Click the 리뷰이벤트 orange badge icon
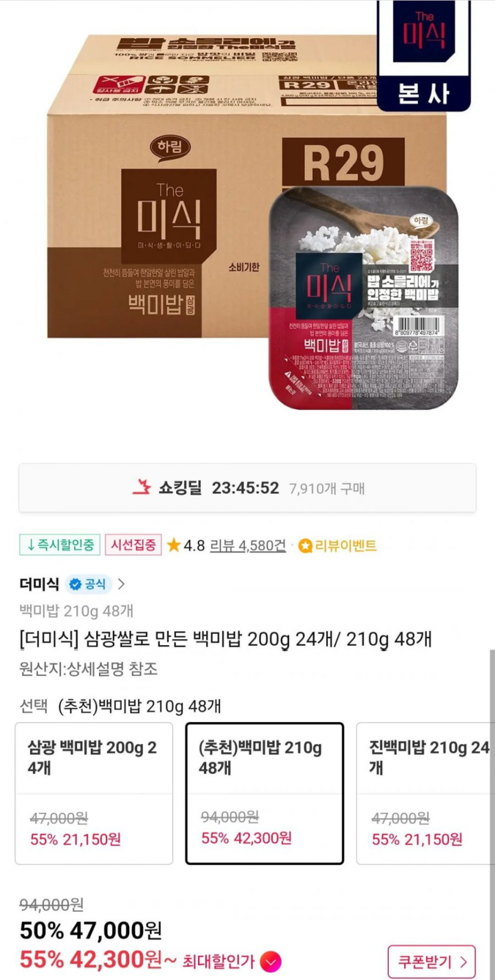The width and height of the screenshot is (495, 980). tap(305, 546)
